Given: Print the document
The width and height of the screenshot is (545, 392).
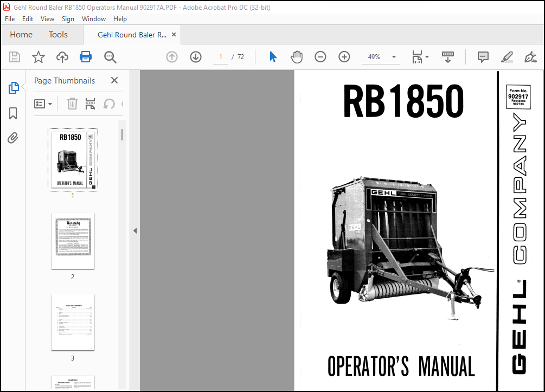Looking at the screenshot, I should pos(86,56).
